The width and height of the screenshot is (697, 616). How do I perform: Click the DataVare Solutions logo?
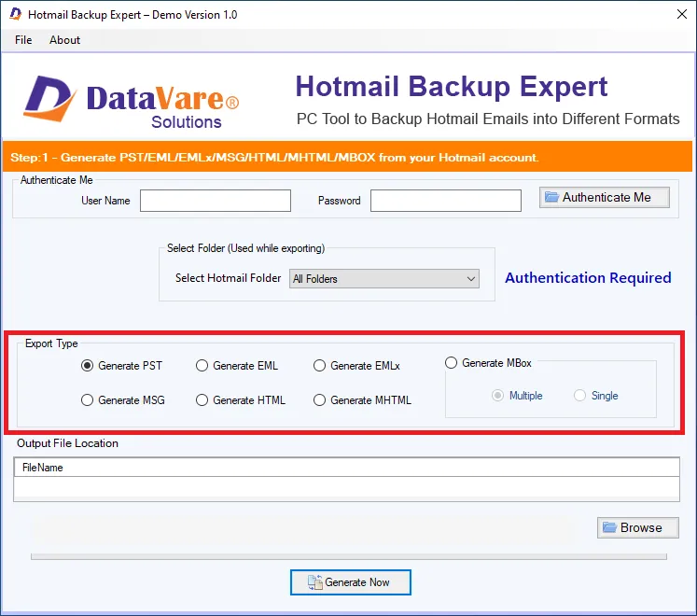pos(132,103)
